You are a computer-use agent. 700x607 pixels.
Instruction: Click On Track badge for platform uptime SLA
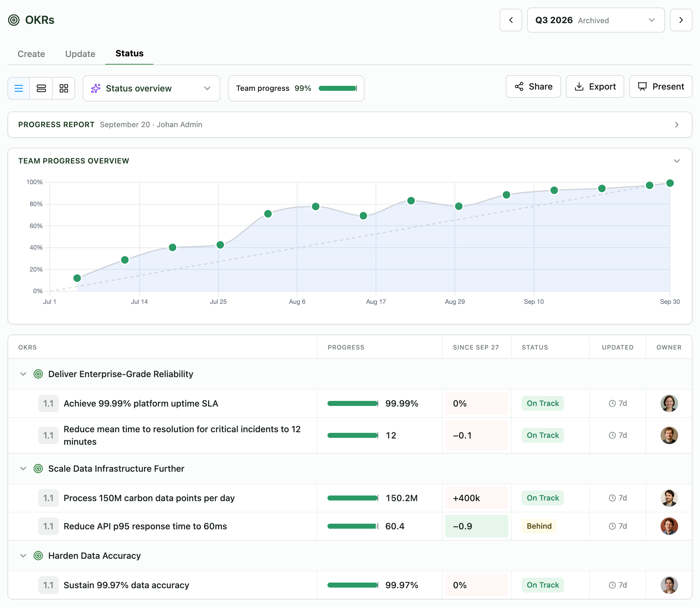click(x=543, y=403)
